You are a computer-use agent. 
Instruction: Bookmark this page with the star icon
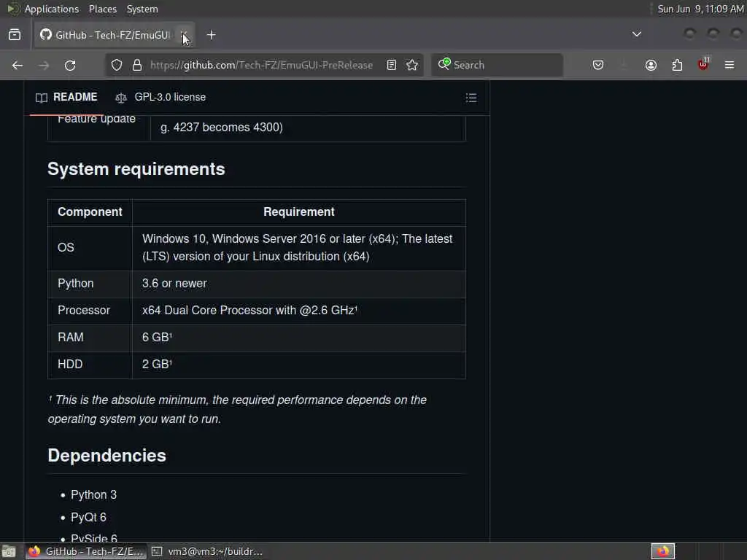click(x=413, y=65)
